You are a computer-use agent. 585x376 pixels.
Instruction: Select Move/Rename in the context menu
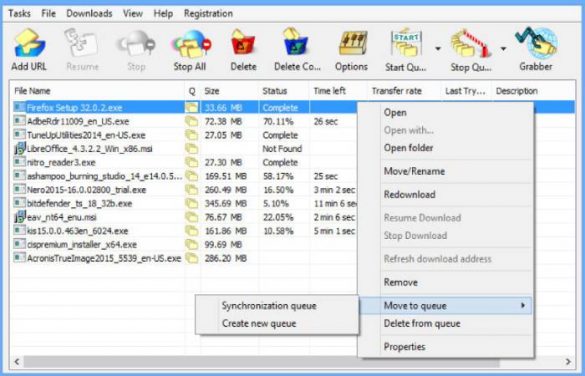414,171
